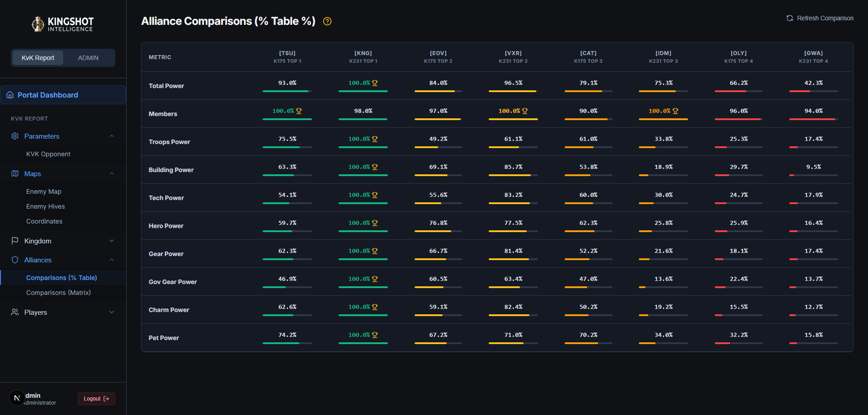Expand the Players section chevron
Viewport: 868px width, 415px height.
[x=112, y=312]
